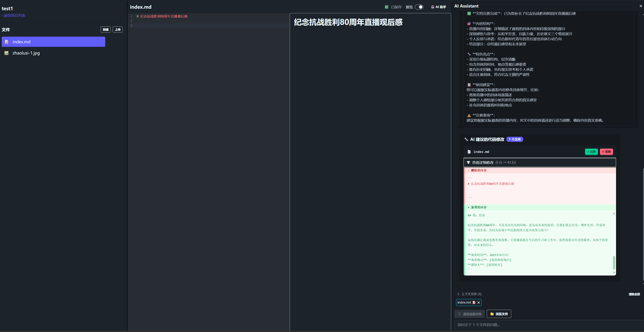Click 拒绝 to reject the suggested changes
This screenshot has width=644, height=332.
tap(606, 151)
